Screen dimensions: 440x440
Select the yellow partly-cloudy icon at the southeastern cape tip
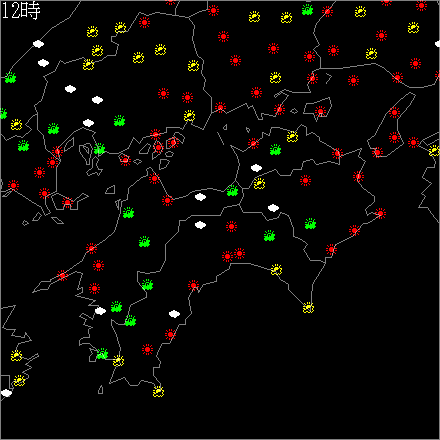pyautogui.click(x=308, y=307)
